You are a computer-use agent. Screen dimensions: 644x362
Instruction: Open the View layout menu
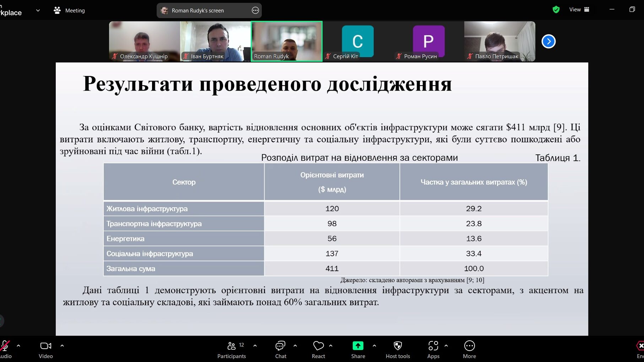click(x=579, y=10)
